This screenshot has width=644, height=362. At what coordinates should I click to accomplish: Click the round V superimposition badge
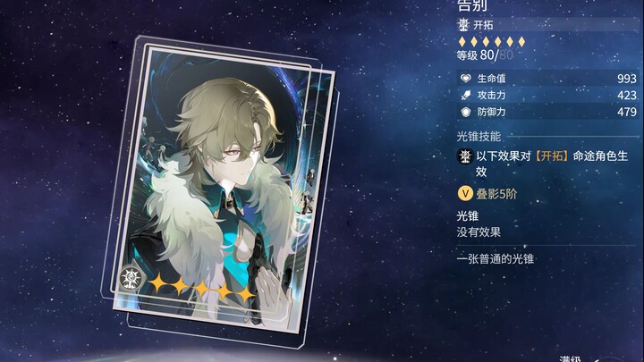[465, 193]
